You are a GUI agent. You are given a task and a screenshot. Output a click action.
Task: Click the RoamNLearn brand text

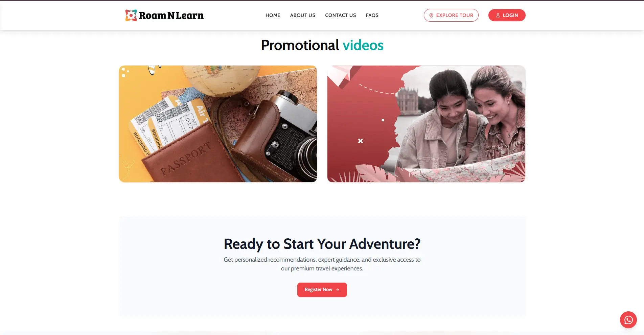pyautogui.click(x=171, y=16)
